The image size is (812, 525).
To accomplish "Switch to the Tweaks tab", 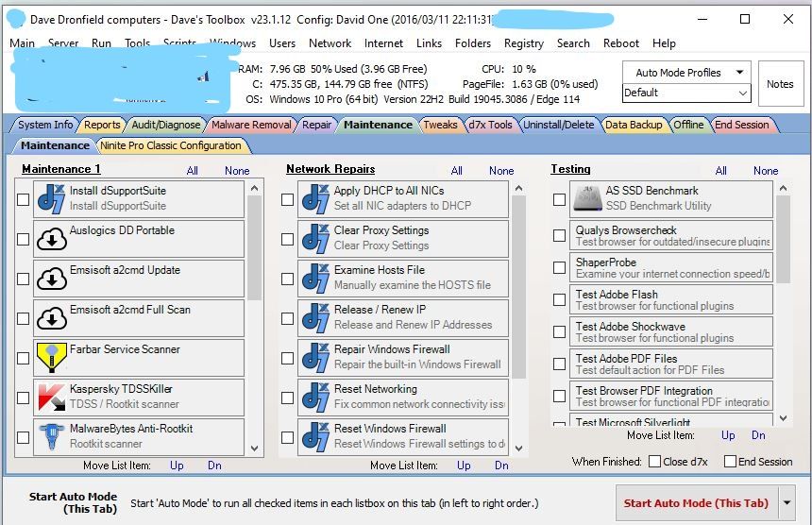I will click(x=440, y=125).
